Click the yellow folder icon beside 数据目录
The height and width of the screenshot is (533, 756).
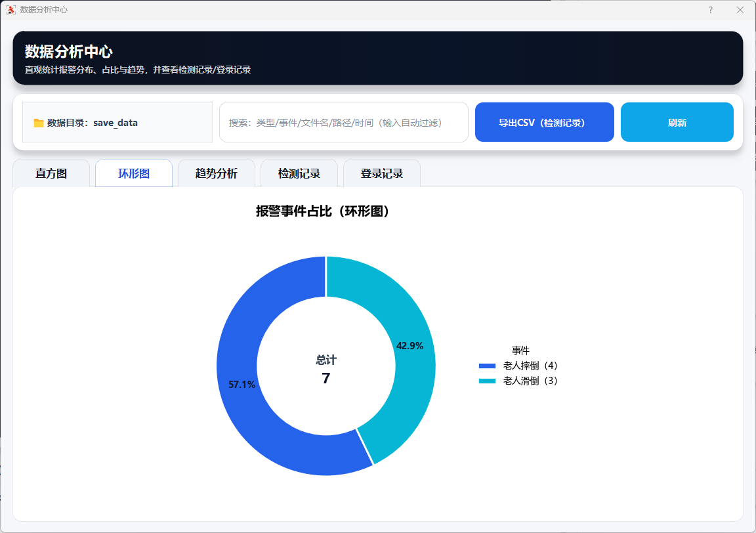coord(39,123)
